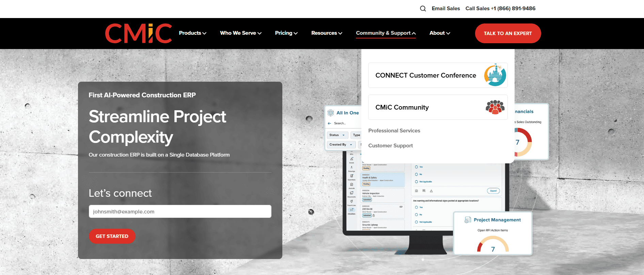The width and height of the screenshot is (644, 275).
Task: Open CMiC Community menu item
Action: (x=438, y=107)
